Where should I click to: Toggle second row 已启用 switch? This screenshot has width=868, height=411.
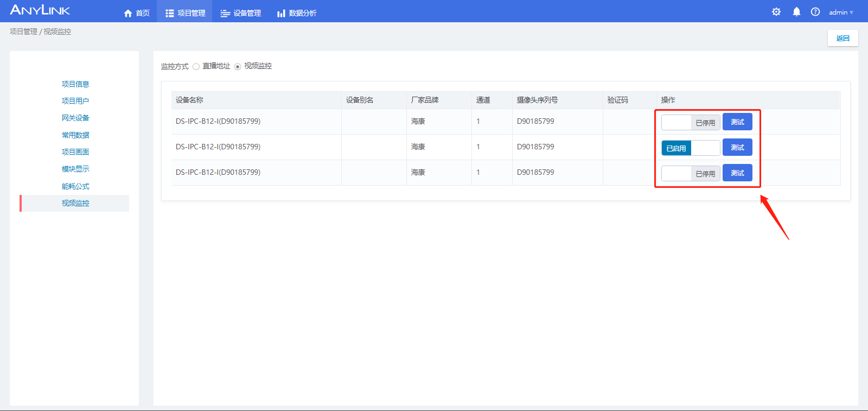[x=691, y=148]
